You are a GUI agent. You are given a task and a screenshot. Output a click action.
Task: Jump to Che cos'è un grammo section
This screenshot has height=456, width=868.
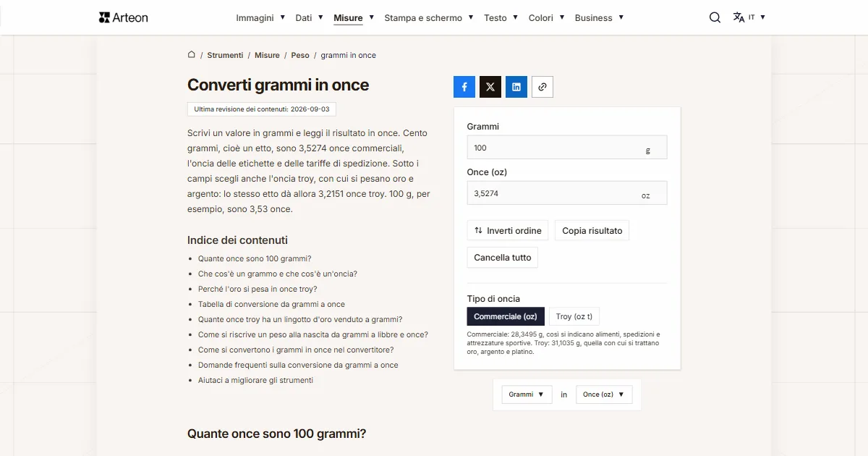pyautogui.click(x=278, y=274)
